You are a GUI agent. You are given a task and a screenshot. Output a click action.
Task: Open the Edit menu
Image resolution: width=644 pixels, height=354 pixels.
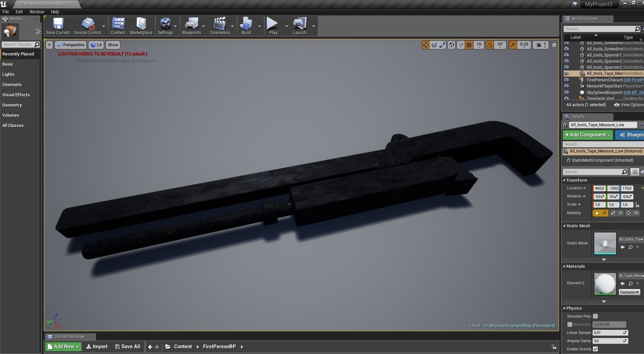pyautogui.click(x=19, y=12)
